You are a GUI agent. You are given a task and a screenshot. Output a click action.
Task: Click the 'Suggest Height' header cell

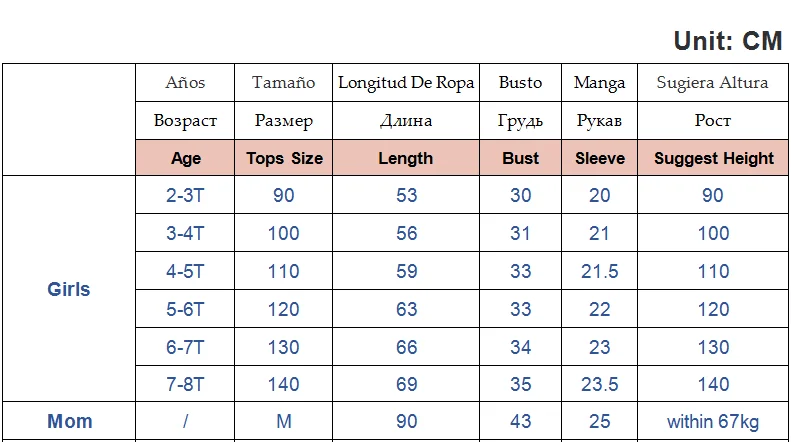point(713,158)
